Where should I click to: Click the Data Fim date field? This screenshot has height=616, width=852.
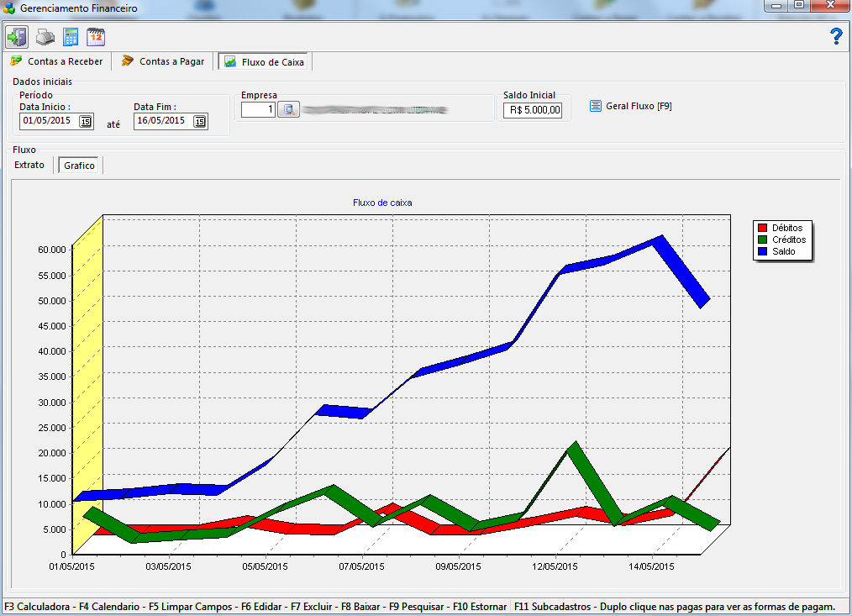tap(162, 121)
